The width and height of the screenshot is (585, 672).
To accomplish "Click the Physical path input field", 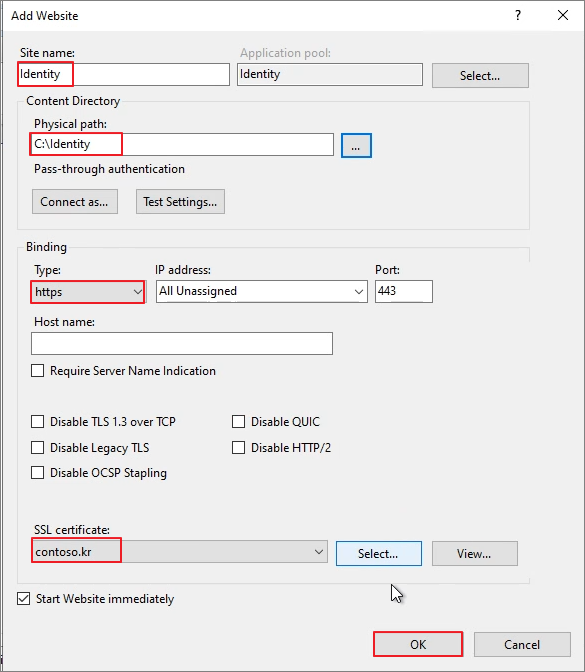I will (182, 144).
